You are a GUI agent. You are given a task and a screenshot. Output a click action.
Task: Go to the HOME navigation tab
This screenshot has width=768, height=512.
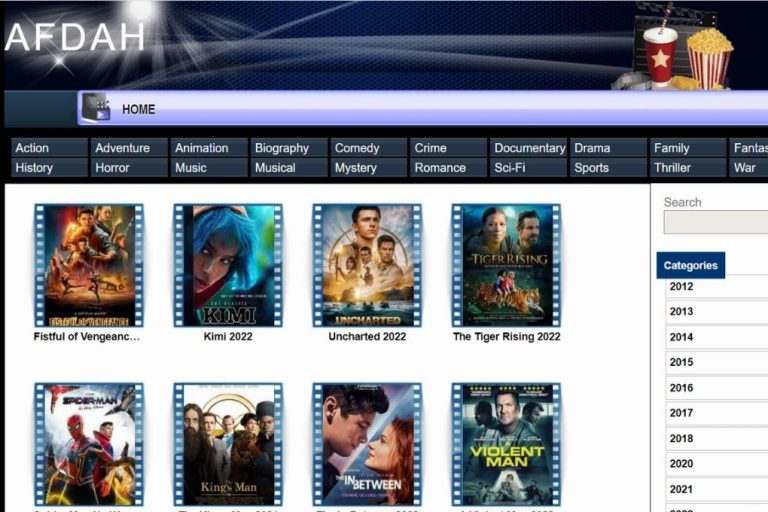coord(138,109)
